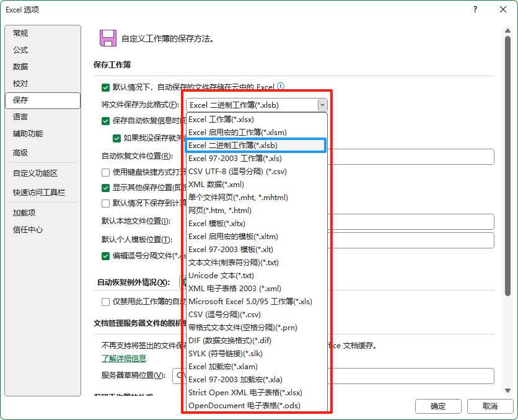Open 辅助功能 settings category

point(43,134)
